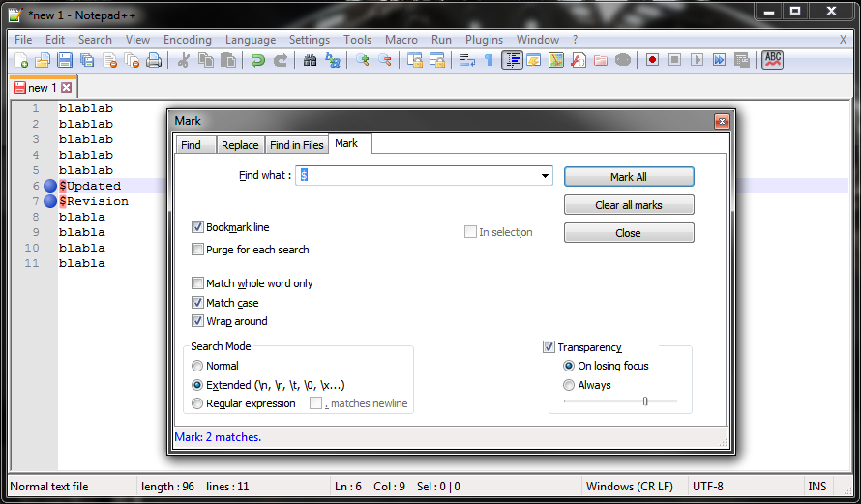861x504 pixels.
Task: Click the Replace toolbar icon
Action: [332, 60]
